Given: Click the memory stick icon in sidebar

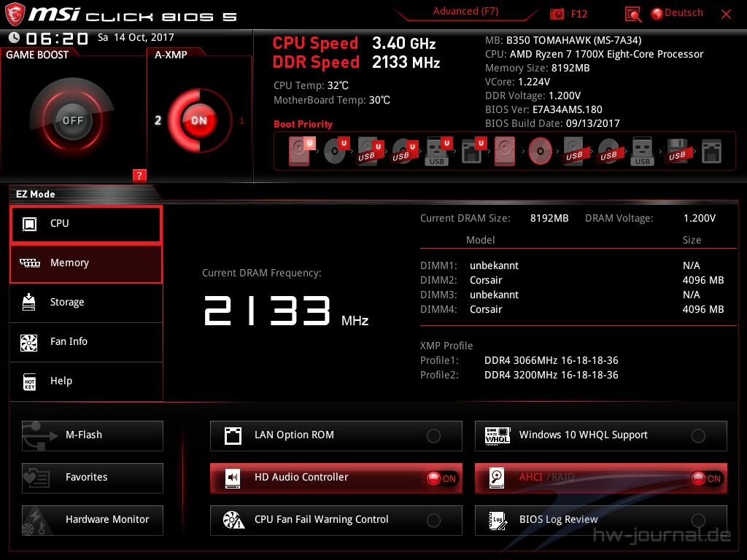Looking at the screenshot, I should pyautogui.click(x=29, y=262).
